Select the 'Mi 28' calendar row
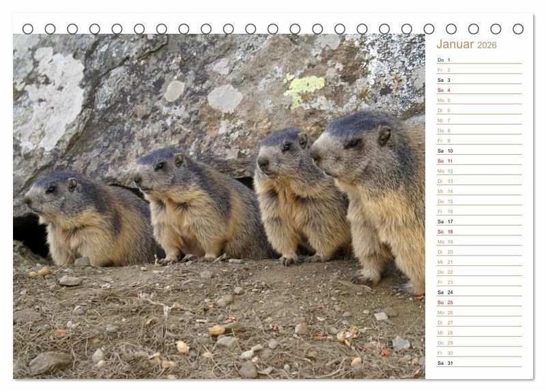This screenshot has width=546, height=392. tap(479, 333)
